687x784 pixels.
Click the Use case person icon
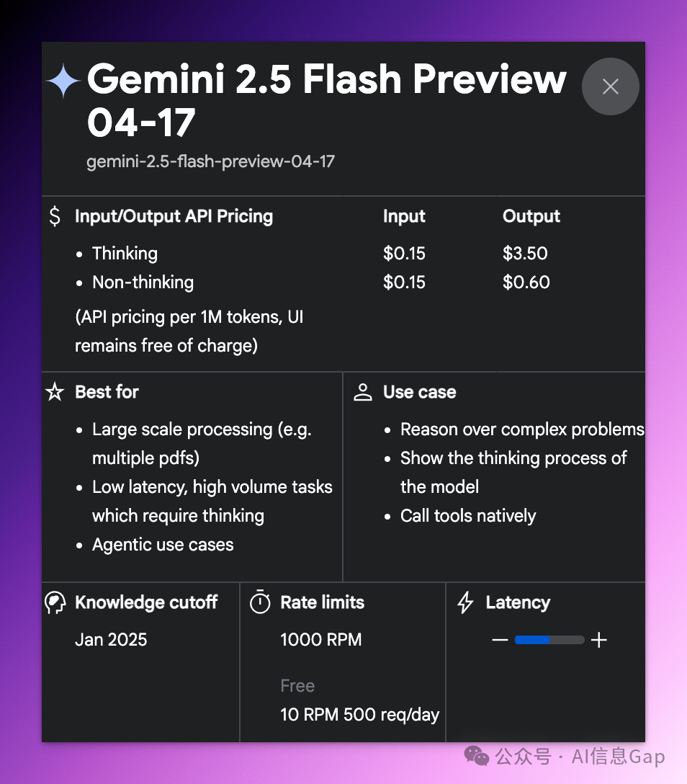(363, 393)
